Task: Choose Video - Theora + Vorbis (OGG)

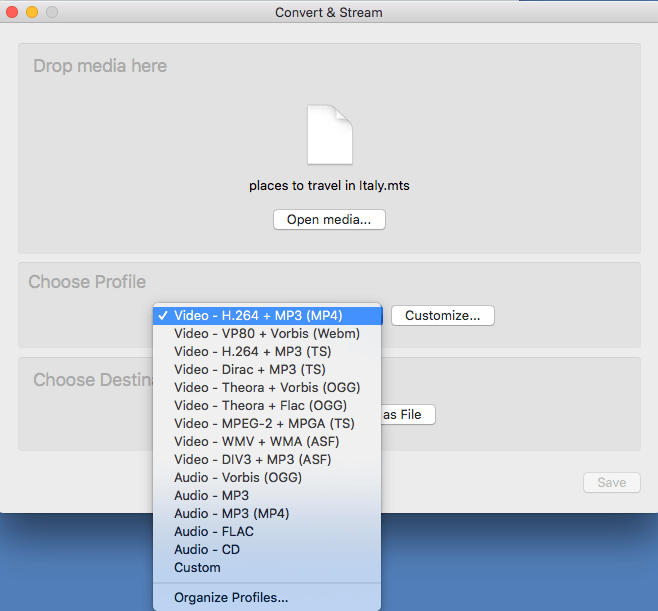Action: click(267, 388)
